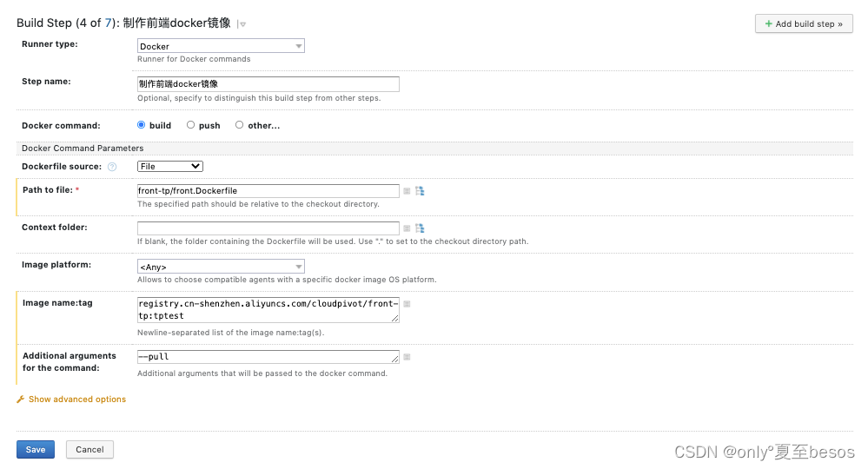Image resolution: width=868 pixels, height=469 pixels.
Task: Open the parameter list icon beside Path to file
Action: (x=407, y=191)
